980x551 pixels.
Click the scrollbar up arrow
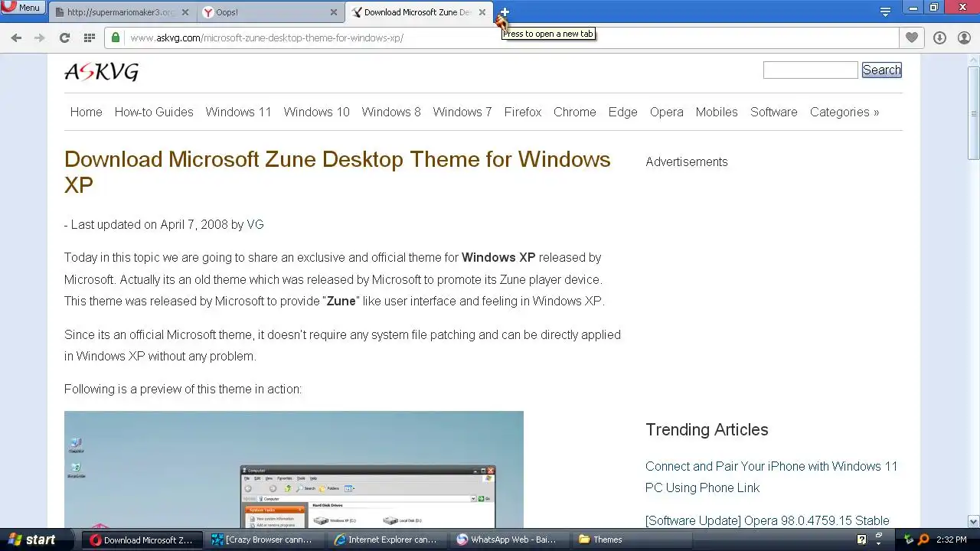973,59
